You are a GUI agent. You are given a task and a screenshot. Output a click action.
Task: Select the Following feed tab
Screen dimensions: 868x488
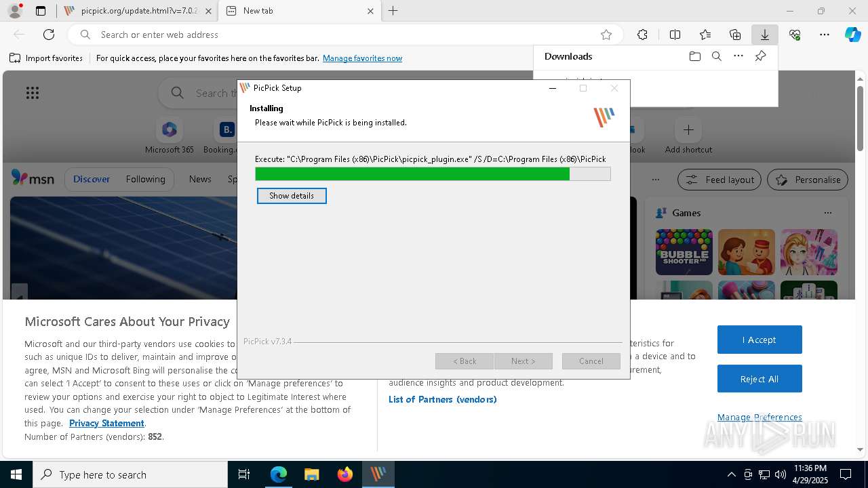(x=145, y=179)
